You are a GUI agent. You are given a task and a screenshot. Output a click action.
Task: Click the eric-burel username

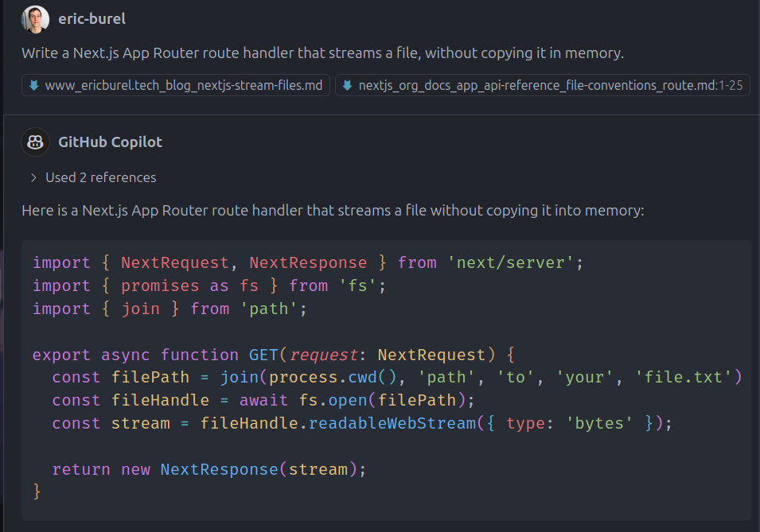click(92, 19)
